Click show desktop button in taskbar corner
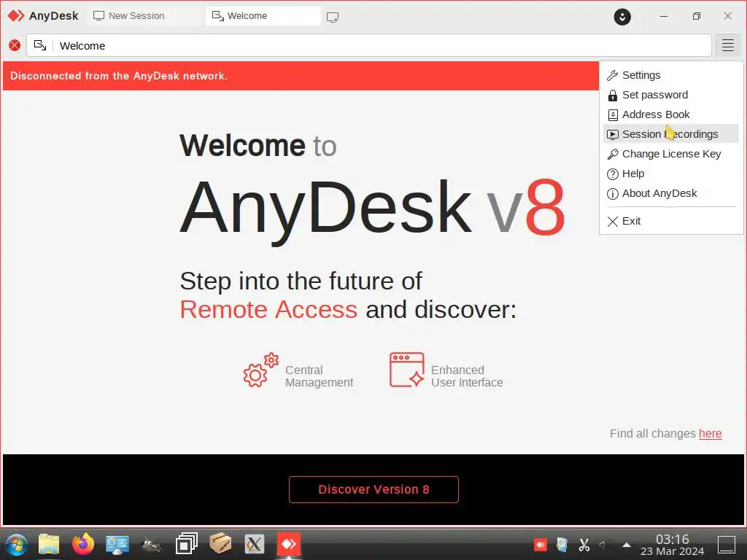This screenshot has width=747, height=560. [x=727, y=544]
